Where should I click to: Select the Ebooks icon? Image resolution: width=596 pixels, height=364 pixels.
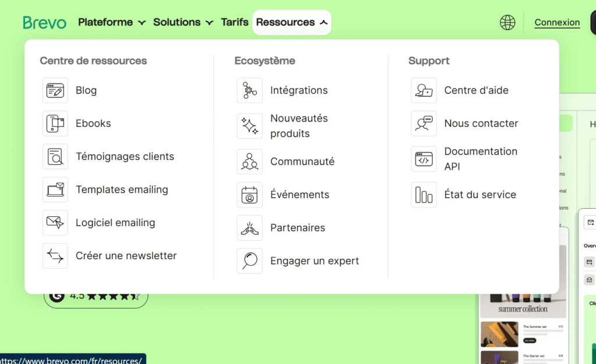coord(55,123)
